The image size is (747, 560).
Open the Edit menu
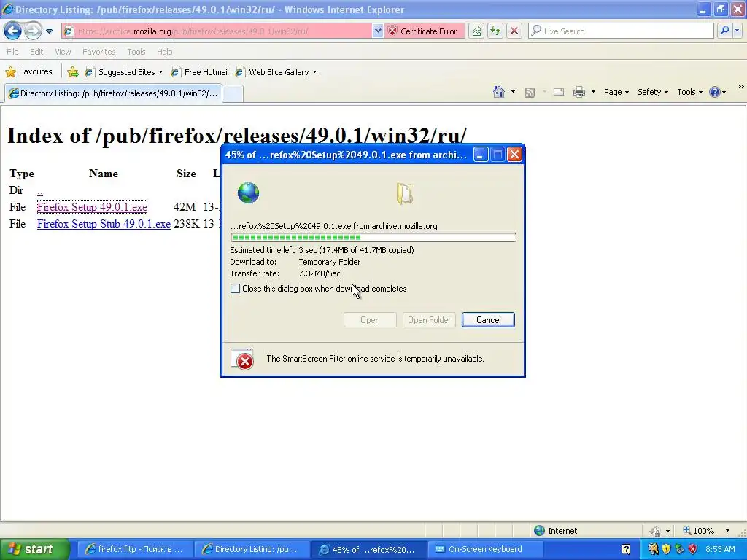(36, 52)
